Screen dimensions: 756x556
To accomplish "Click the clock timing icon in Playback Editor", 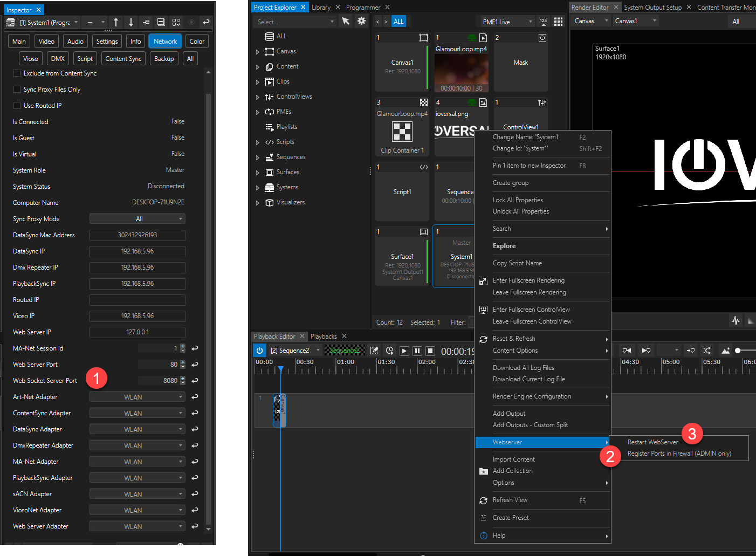I will coord(389,351).
